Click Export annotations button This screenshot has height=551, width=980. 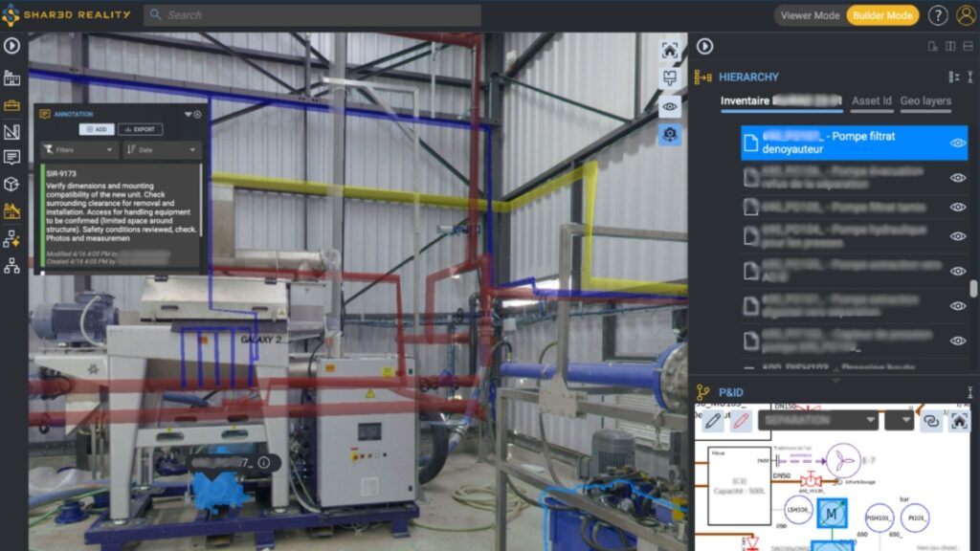[140, 129]
